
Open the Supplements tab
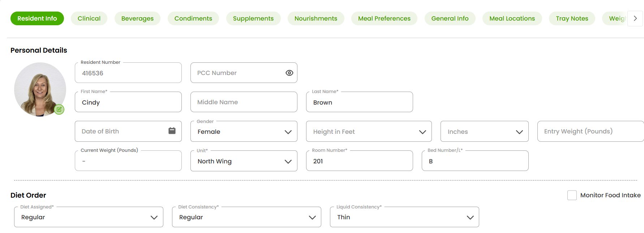pos(253,18)
